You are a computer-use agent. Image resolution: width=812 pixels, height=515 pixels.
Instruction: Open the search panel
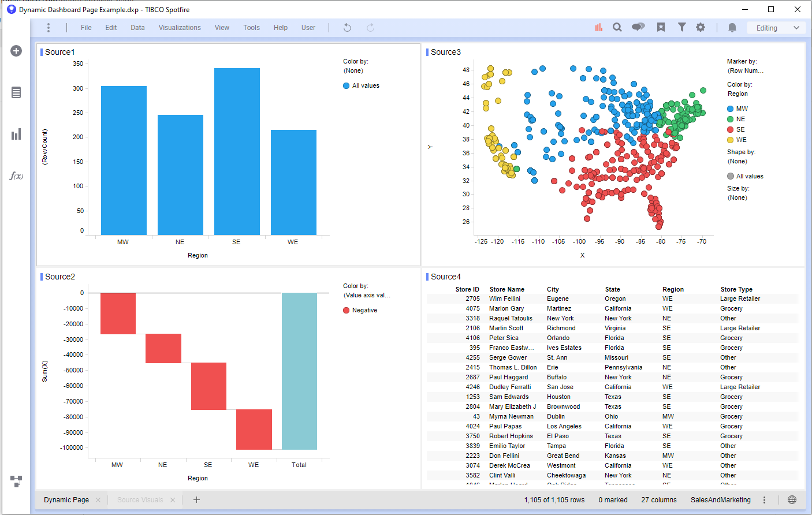click(x=617, y=27)
